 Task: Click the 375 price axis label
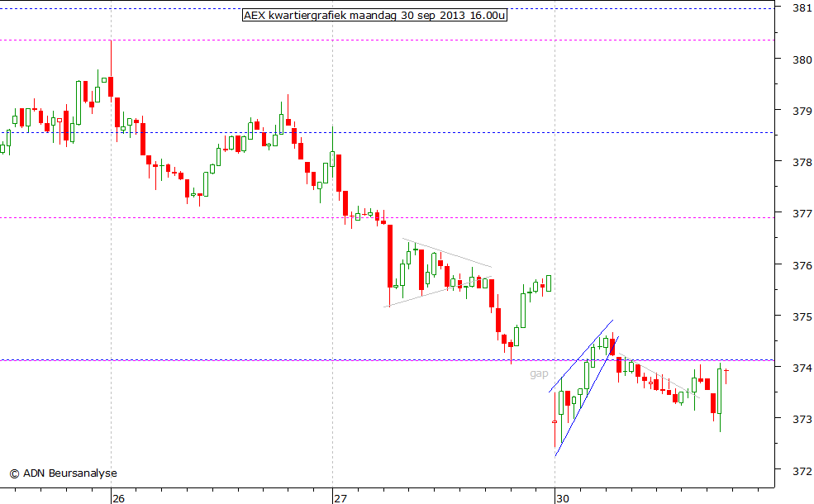(802, 316)
